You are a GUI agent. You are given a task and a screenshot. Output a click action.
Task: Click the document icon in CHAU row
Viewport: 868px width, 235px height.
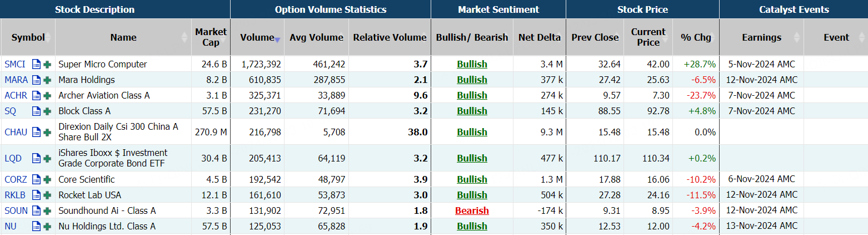click(37, 132)
